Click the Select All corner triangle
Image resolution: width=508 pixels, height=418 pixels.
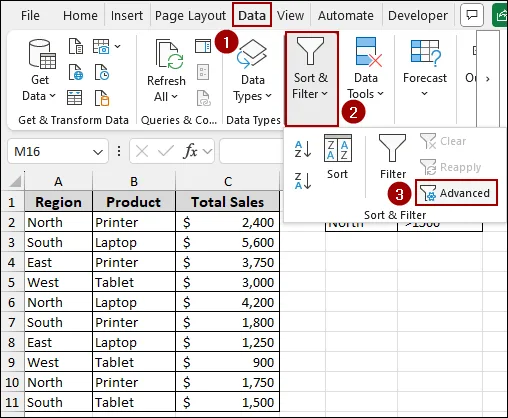tap(15, 181)
